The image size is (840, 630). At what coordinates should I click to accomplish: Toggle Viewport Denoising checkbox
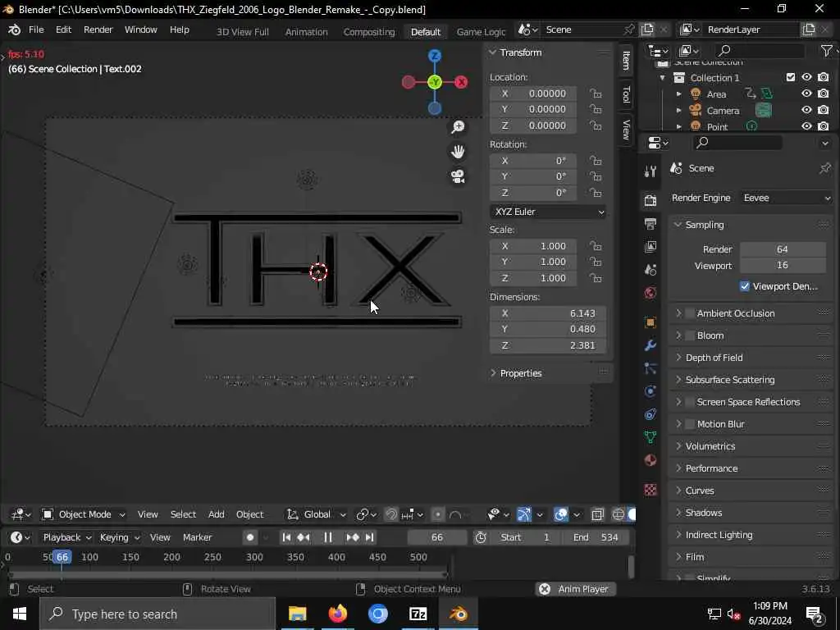(745, 286)
